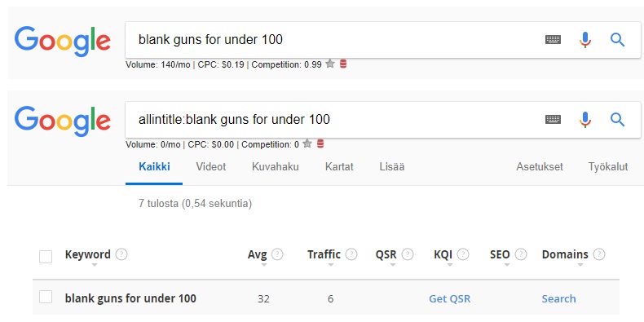The image size is (644, 322).
Task: Click the magnifier search icon in top search bar
Action: click(x=617, y=40)
